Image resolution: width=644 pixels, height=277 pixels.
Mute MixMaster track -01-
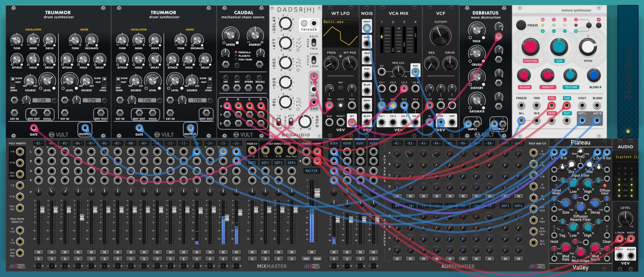39,252
